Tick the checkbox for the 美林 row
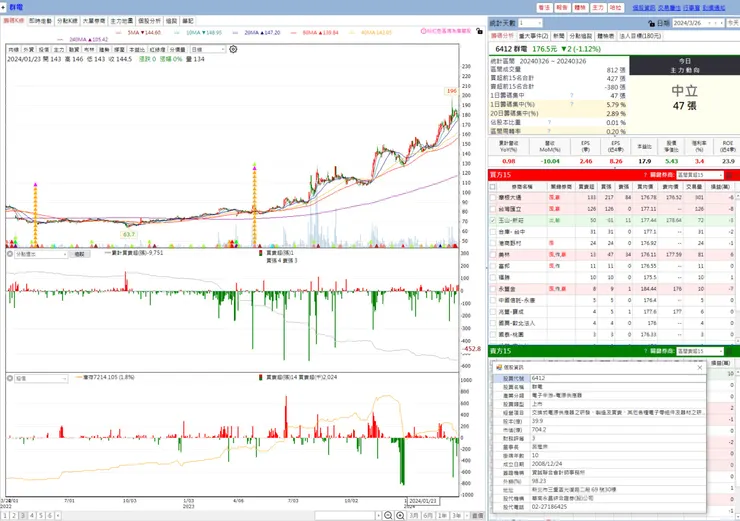 [x=493, y=254]
